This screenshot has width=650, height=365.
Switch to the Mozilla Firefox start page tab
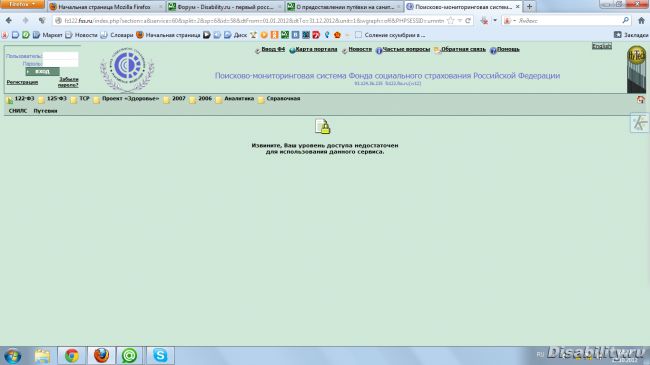click(x=106, y=7)
